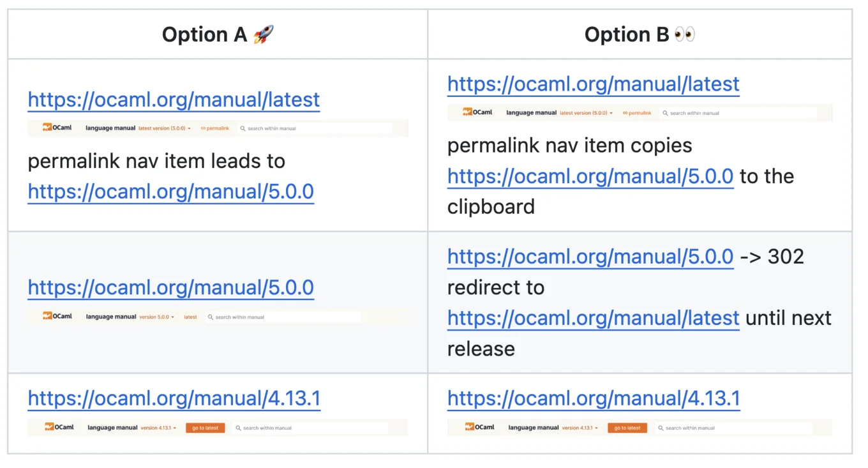Click OCaml logo in Option A's top navbar
The height and width of the screenshot is (468, 868).
pyautogui.click(x=57, y=128)
